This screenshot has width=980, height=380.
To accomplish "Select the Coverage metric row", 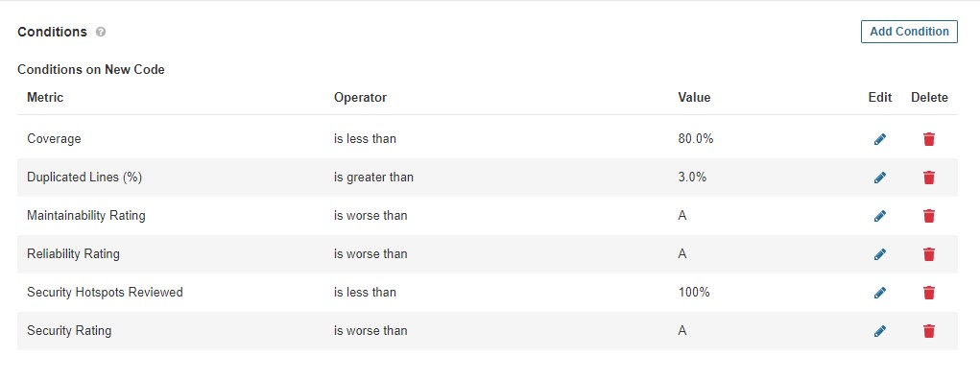I will (488, 139).
